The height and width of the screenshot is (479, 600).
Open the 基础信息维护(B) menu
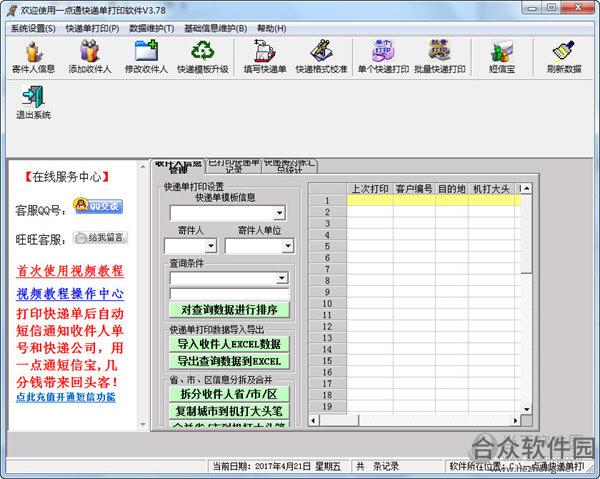pos(215,28)
